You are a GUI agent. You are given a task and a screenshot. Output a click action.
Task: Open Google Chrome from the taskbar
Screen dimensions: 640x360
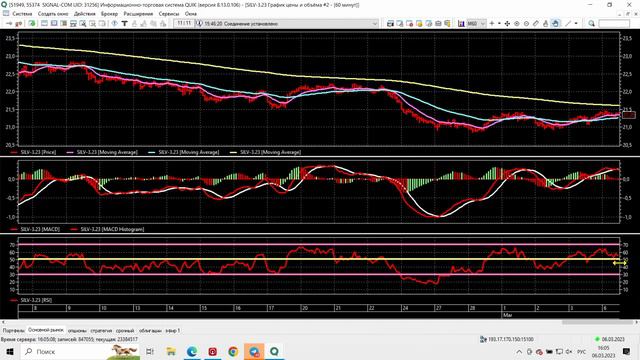coord(233,351)
